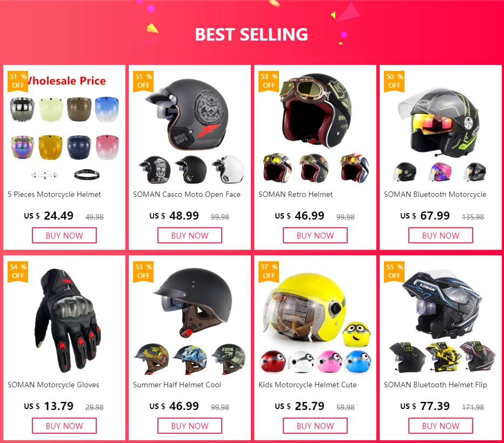Open the SOMAN motorcycle gloves image
Viewport: 504px width, 443px height.
66,320
